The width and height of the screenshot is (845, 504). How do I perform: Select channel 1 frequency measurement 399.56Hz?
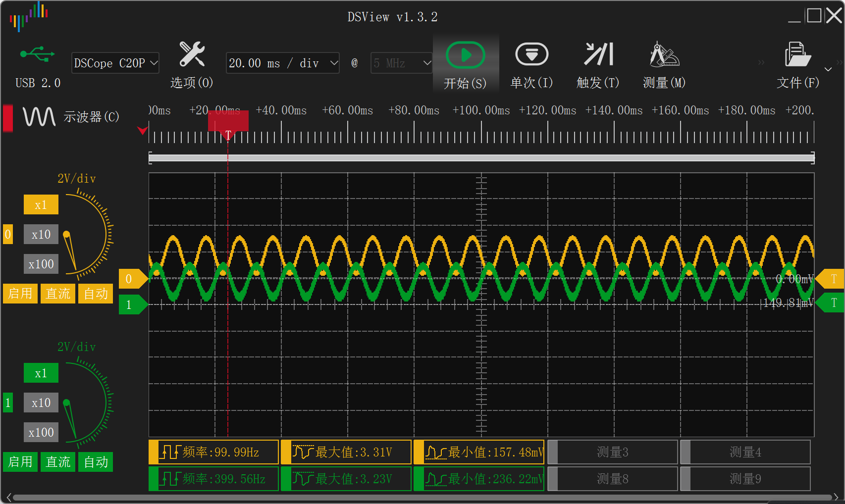click(214, 479)
